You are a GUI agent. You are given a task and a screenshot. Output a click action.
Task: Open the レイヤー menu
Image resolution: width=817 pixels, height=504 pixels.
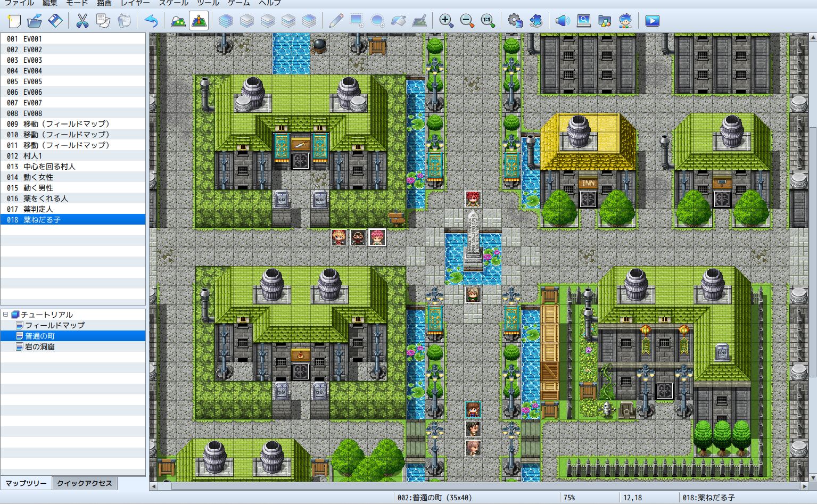tap(135, 3)
